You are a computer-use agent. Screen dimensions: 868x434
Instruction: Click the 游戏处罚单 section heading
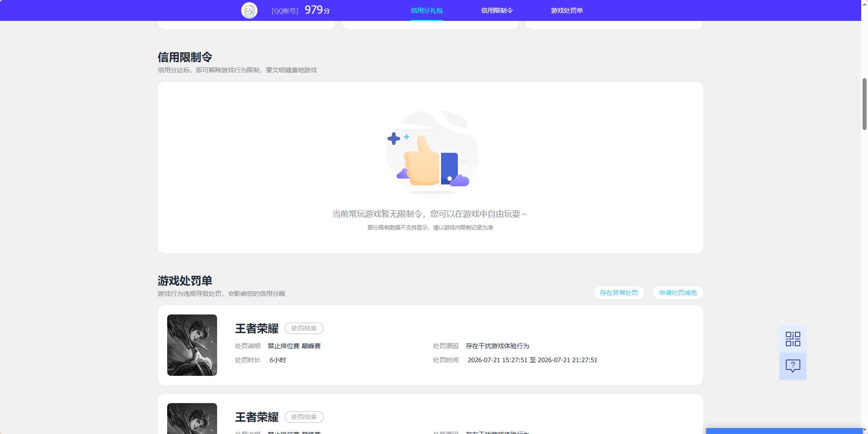185,281
